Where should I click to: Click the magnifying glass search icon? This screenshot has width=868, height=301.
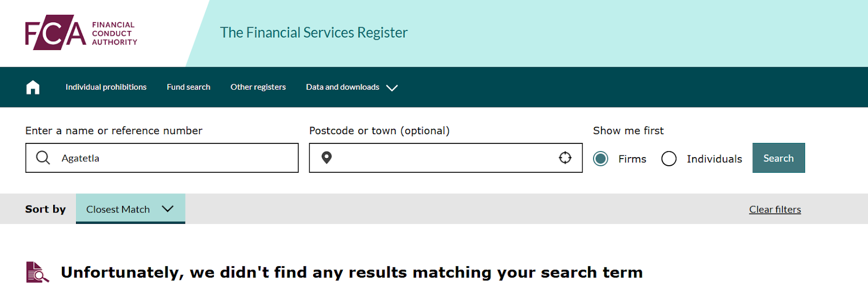click(43, 158)
